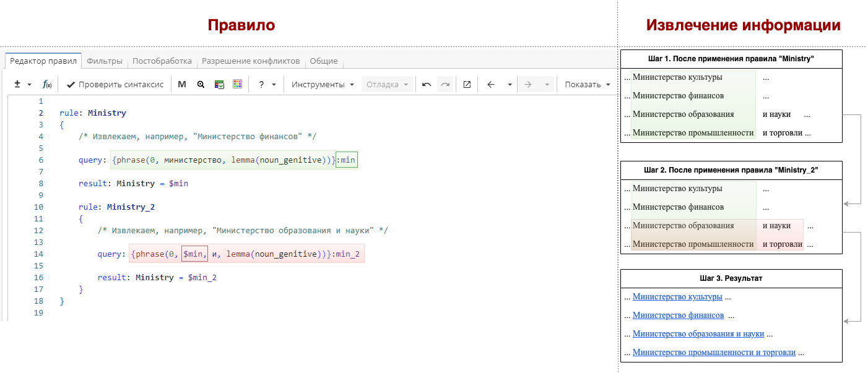Image resolution: width=868 pixels, height=373 pixels.
Task: Open the question mark help dropdown
Action: pos(267,84)
